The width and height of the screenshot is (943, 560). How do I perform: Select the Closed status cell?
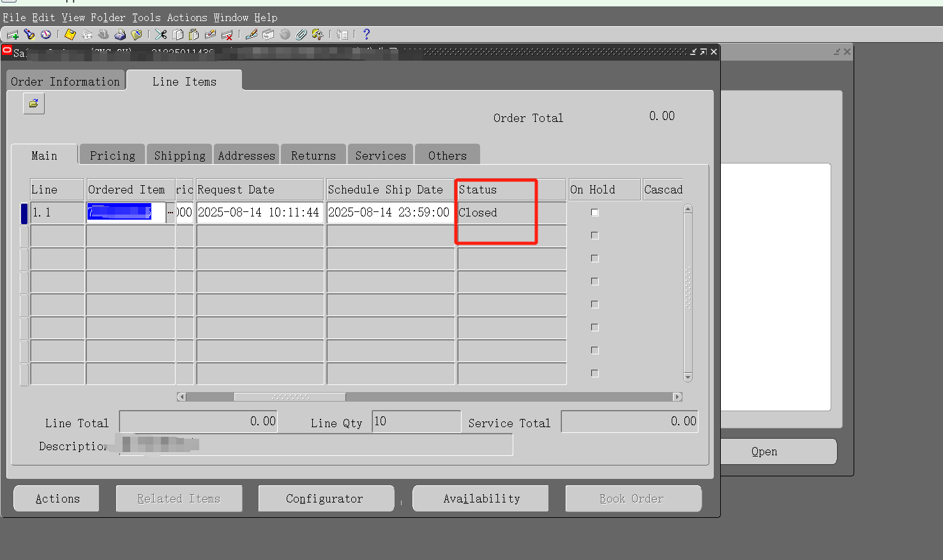click(x=511, y=213)
